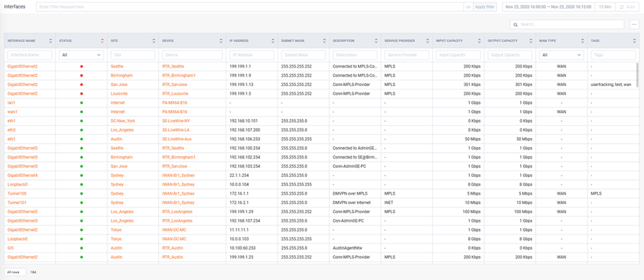The image size is (644, 280).
Task: Open the lan1 interface link
Action: (x=11, y=102)
